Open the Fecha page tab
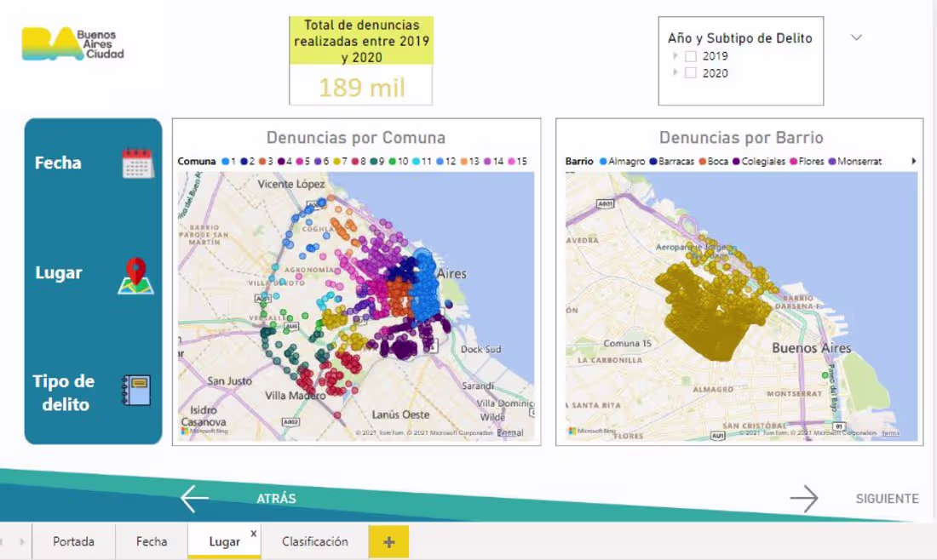 coord(151,541)
